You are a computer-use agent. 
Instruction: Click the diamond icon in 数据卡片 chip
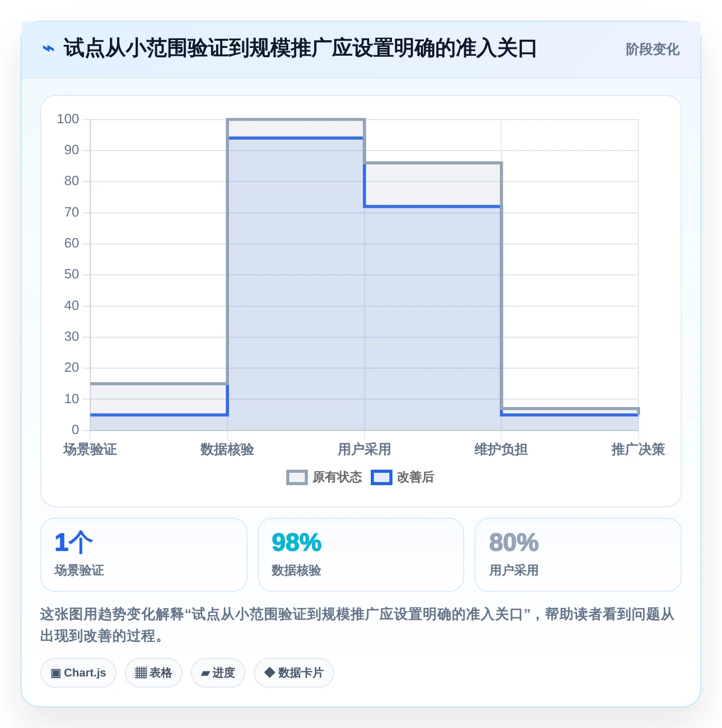(269, 672)
